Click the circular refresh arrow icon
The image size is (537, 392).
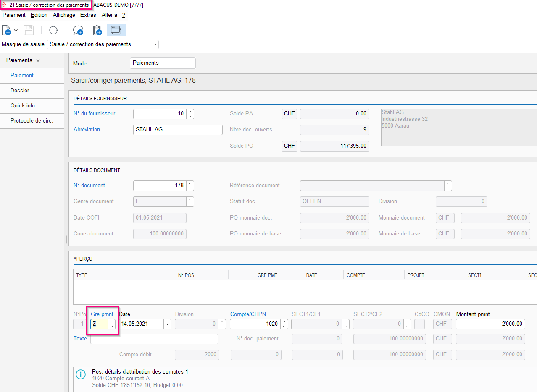click(53, 30)
